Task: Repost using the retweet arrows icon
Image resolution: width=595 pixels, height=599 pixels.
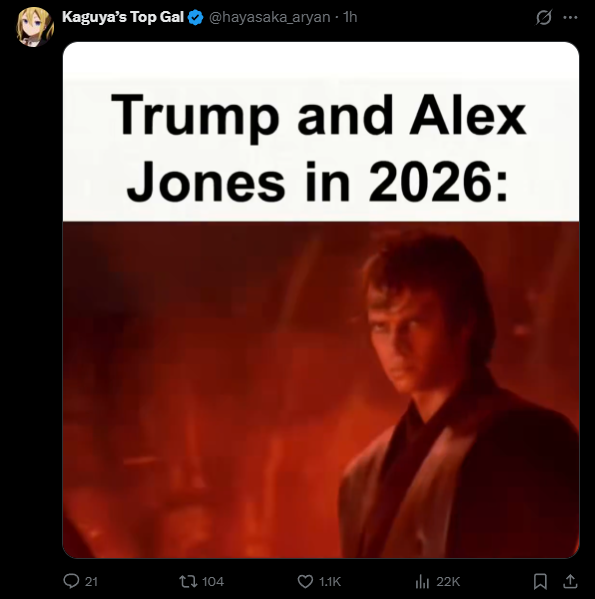Action: (x=188, y=581)
